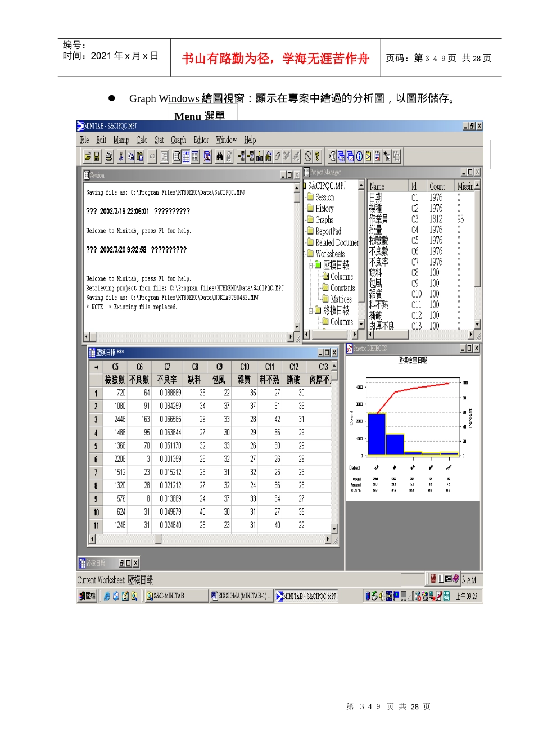534x756 pixels.
Task: Click the Name column header in Project Manager
Action: (388, 186)
